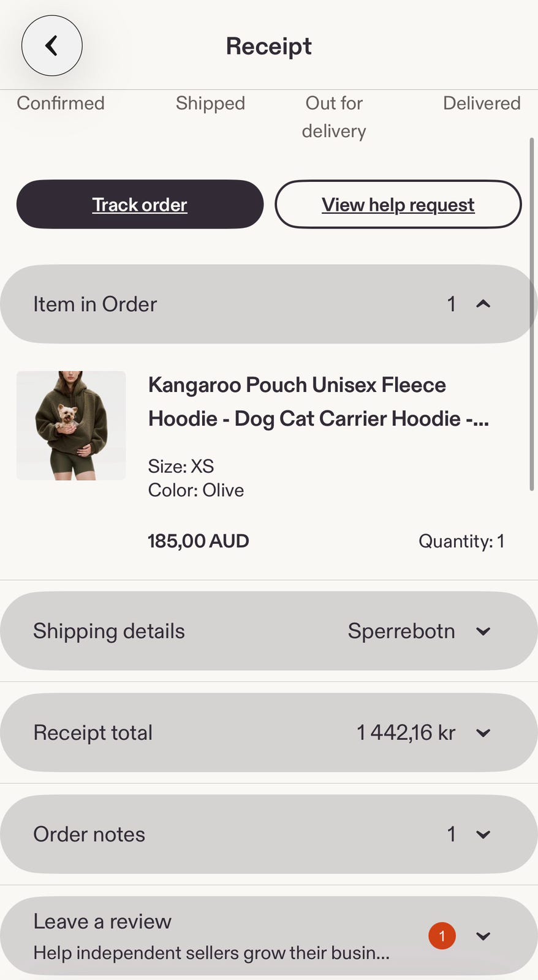Tap the Receipt total row label
538x980 pixels.
tap(93, 733)
